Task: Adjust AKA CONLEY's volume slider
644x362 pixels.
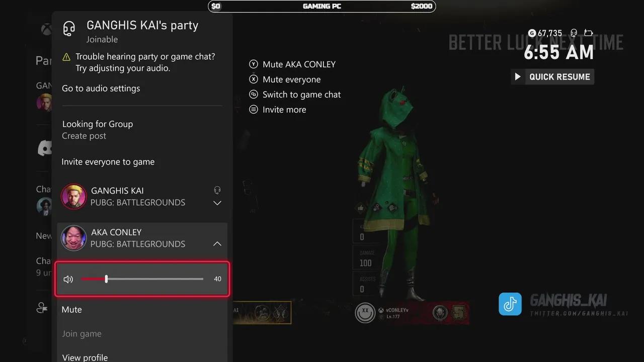Action: tap(142, 279)
